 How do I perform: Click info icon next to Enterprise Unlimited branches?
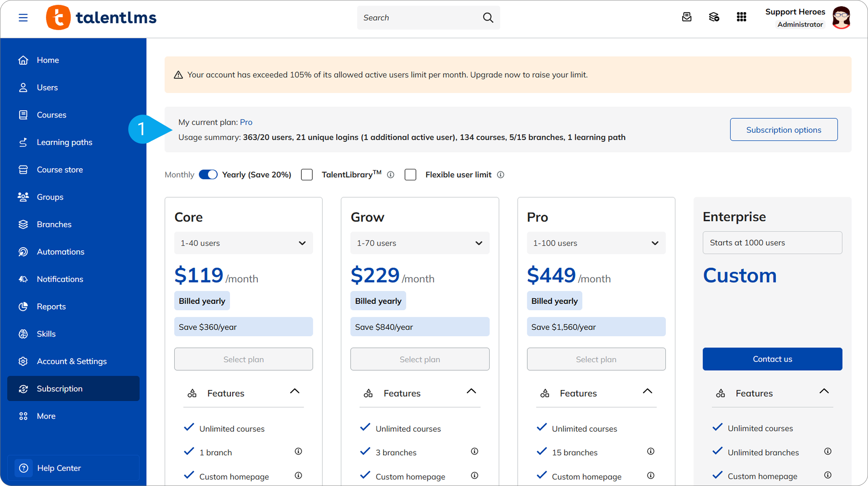point(828,451)
